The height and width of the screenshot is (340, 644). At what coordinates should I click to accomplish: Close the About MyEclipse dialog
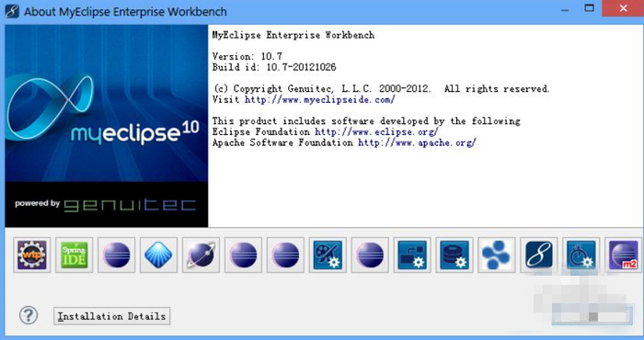coord(623,8)
